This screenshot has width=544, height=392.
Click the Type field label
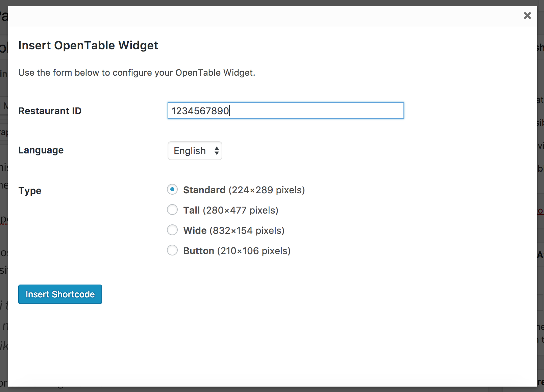coord(30,191)
